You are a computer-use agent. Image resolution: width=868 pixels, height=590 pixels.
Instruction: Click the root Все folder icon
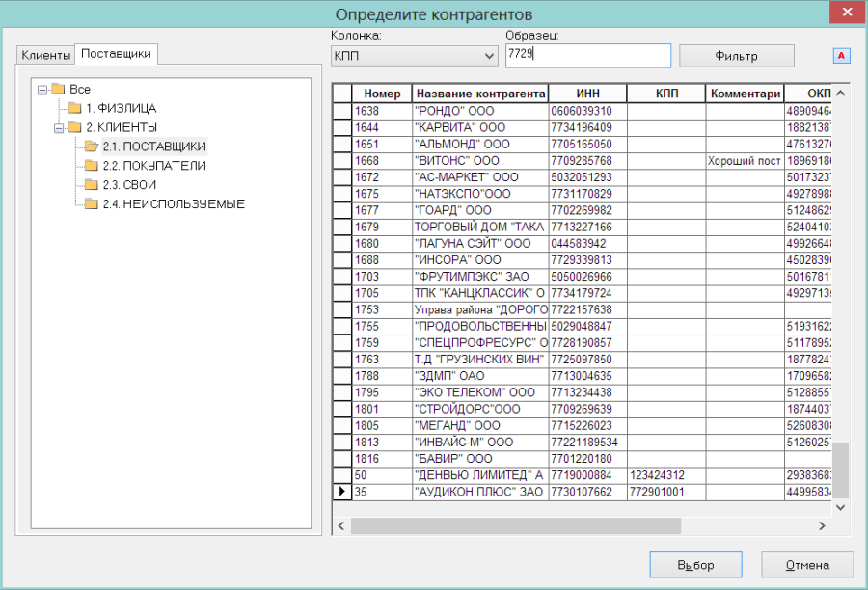(58, 89)
